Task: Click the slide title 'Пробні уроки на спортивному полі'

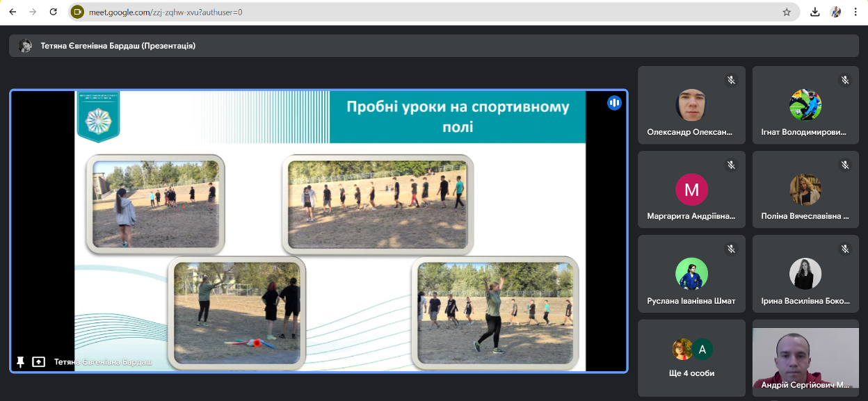Action: [x=458, y=117]
